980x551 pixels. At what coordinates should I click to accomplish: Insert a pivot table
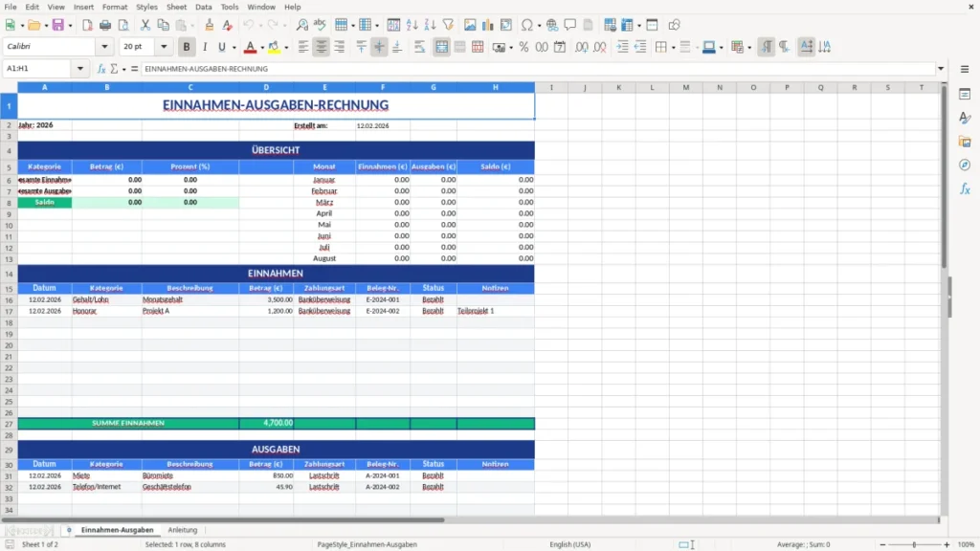point(506,25)
